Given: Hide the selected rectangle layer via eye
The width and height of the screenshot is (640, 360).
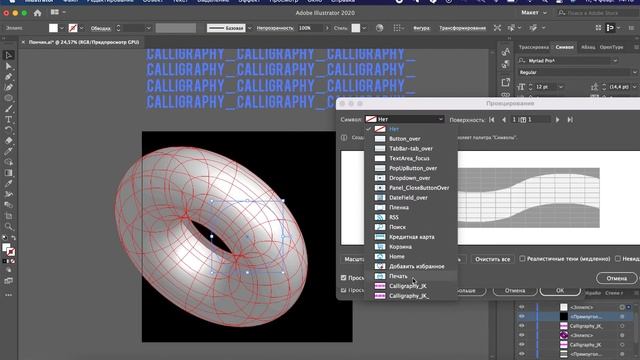Looking at the screenshot, I should 522,316.
